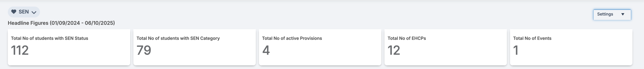The width and height of the screenshot is (644, 69).
Task: Click the SEN label text
Action: 24,12
